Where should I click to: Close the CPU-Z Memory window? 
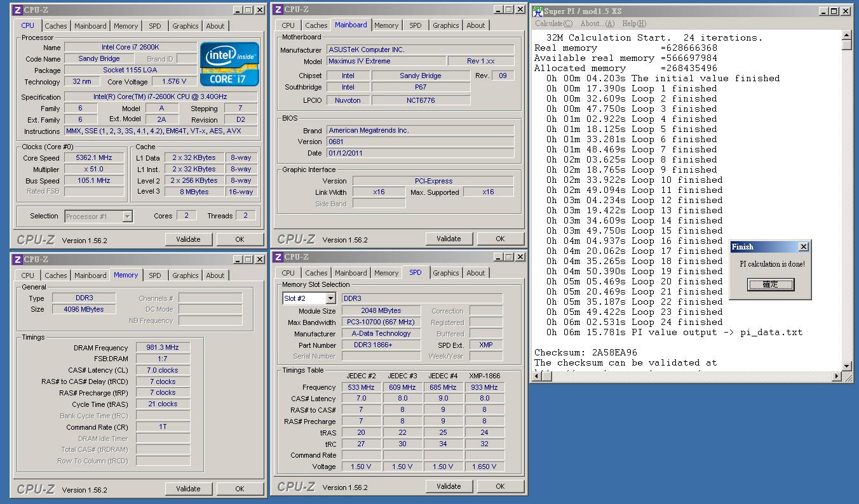[259, 260]
